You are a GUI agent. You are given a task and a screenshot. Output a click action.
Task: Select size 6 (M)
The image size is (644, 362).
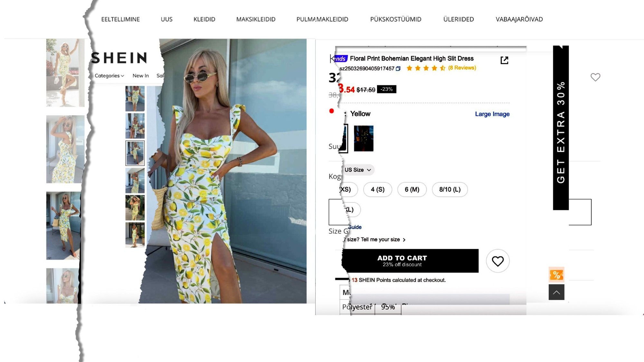coord(412,190)
